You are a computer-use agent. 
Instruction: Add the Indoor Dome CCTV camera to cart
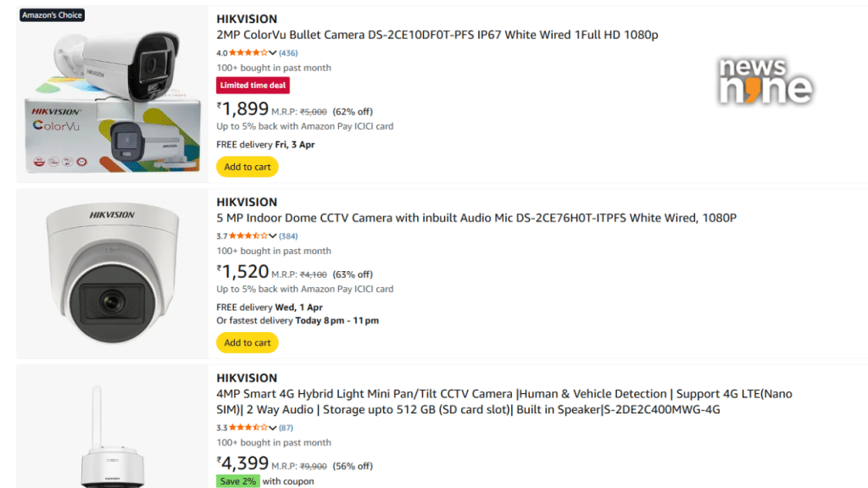pos(248,342)
